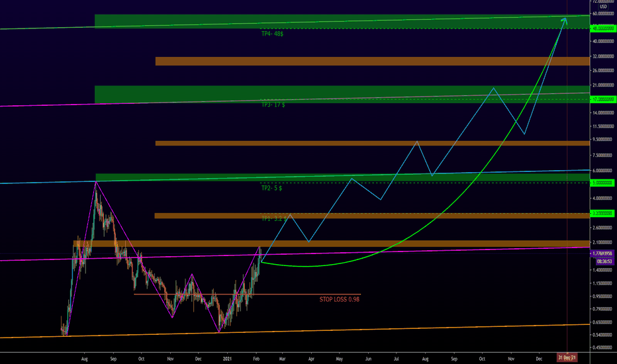Select the 17.00000000 green price label
The height and width of the screenshot is (364, 617).
click(x=603, y=99)
